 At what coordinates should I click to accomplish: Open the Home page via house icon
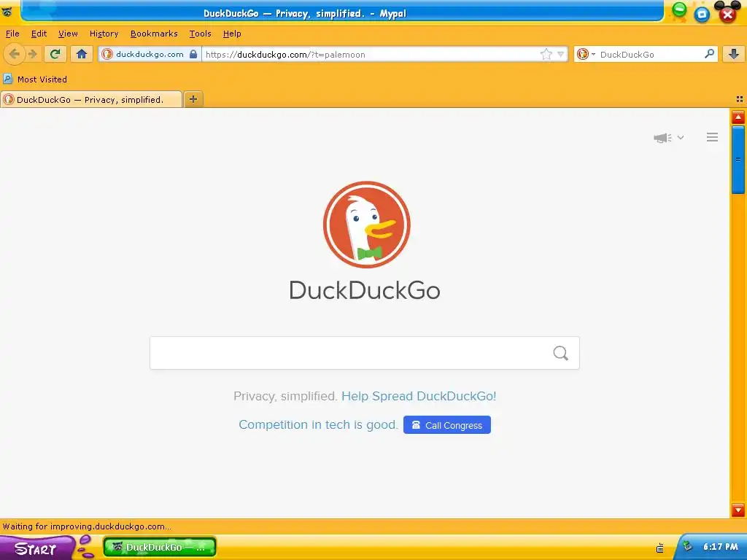(x=82, y=54)
